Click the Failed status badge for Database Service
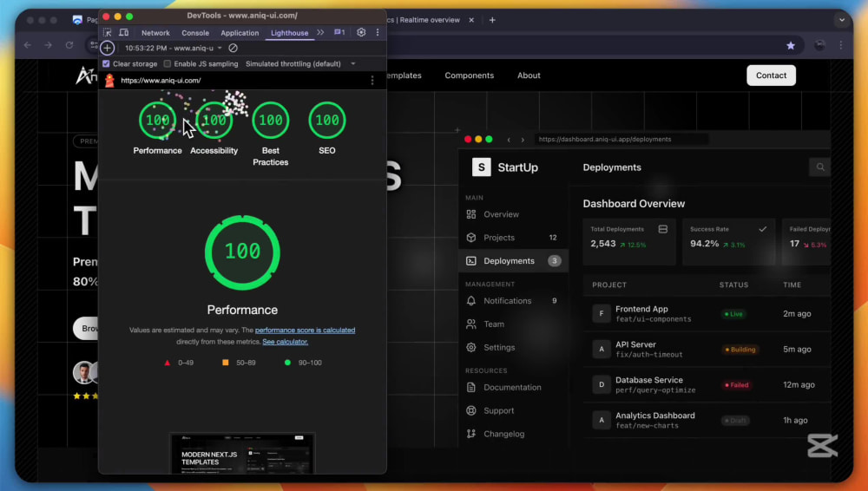 coord(737,384)
